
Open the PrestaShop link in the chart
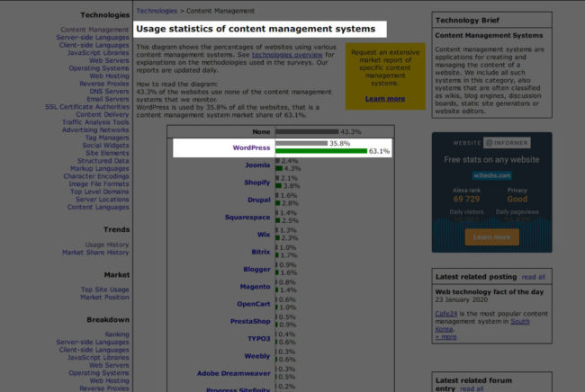[250, 321]
